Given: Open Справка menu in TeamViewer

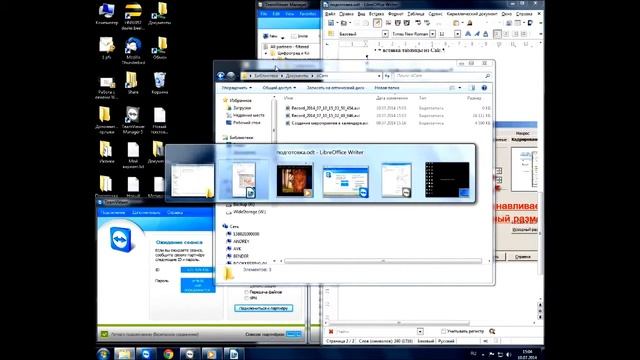Looking at the screenshot, I should (175, 213).
